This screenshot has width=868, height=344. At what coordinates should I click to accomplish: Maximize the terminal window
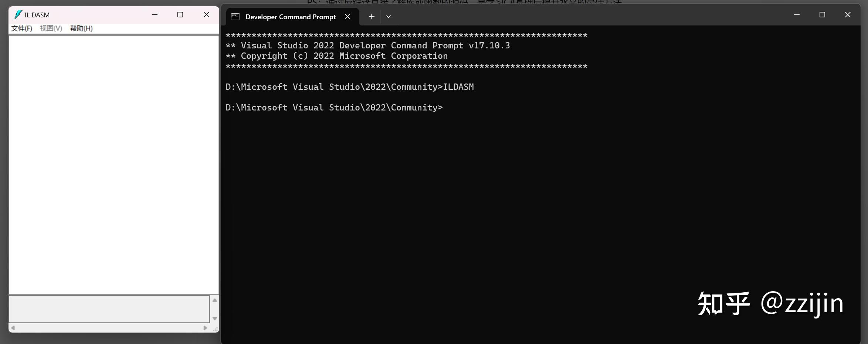coord(822,15)
